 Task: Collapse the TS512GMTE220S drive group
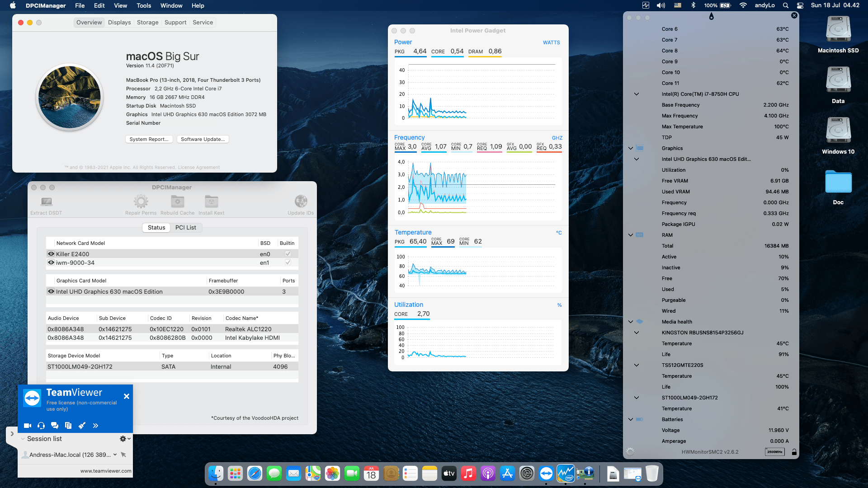point(637,365)
